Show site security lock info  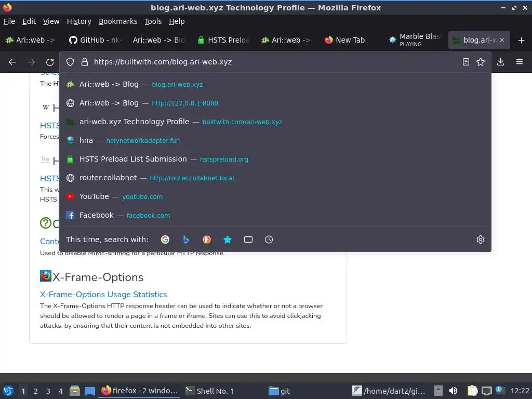click(85, 62)
